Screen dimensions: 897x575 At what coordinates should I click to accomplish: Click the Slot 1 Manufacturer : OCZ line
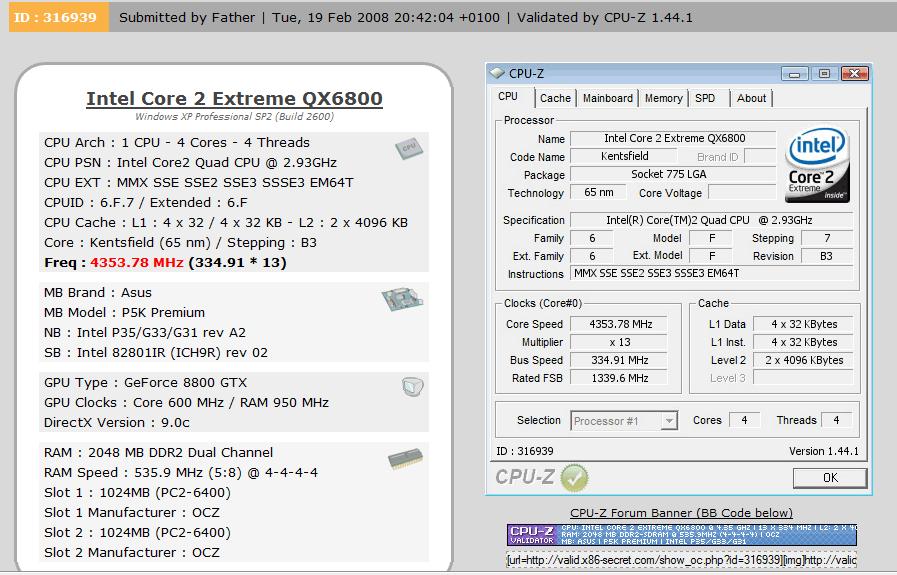[132, 513]
